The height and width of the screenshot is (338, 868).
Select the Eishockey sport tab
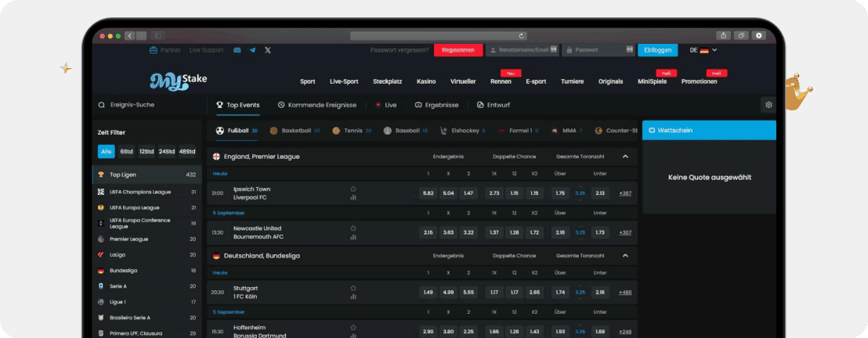pos(463,131)
